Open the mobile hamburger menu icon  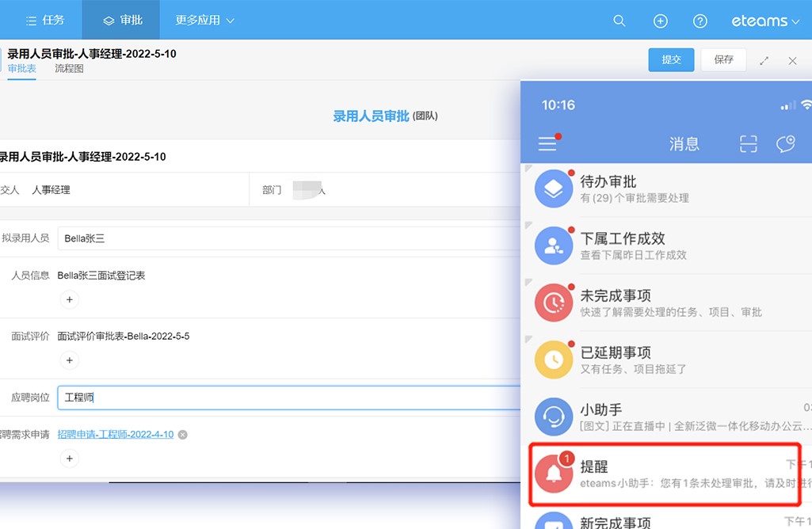click(547, 143)
